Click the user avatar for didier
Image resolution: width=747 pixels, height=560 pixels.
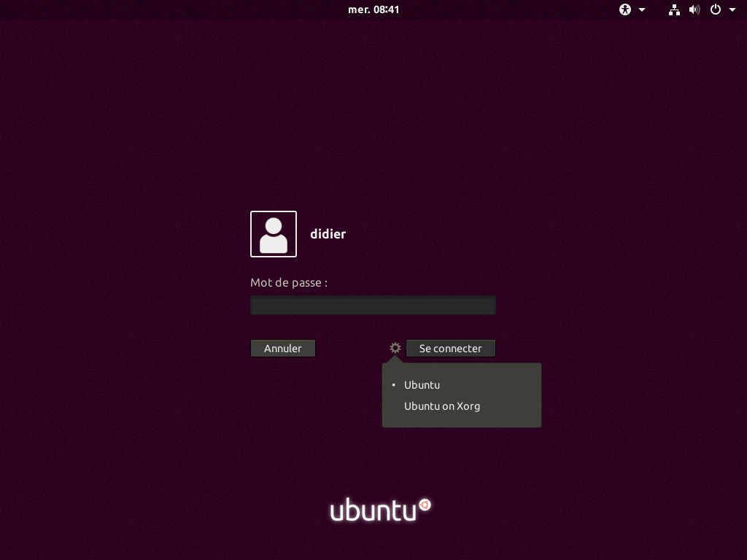pos(274,234)
